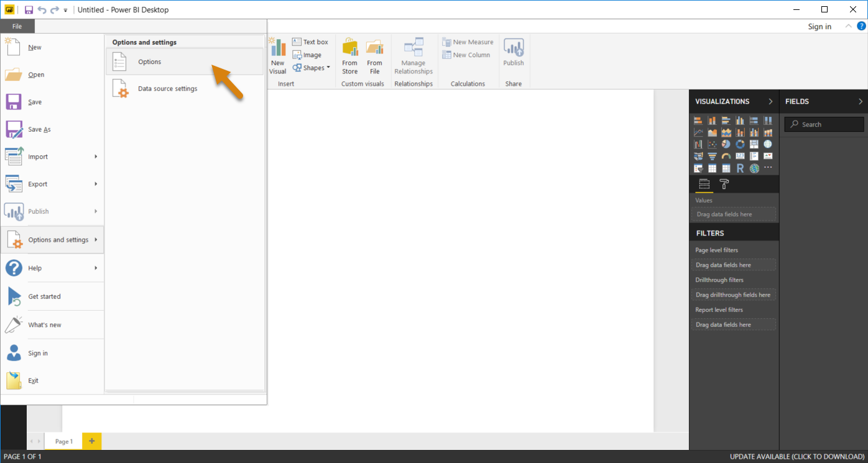Screen dimensions: 868x463
Task: Switch to the Format paint roller tab
Action: pos(724,184)
